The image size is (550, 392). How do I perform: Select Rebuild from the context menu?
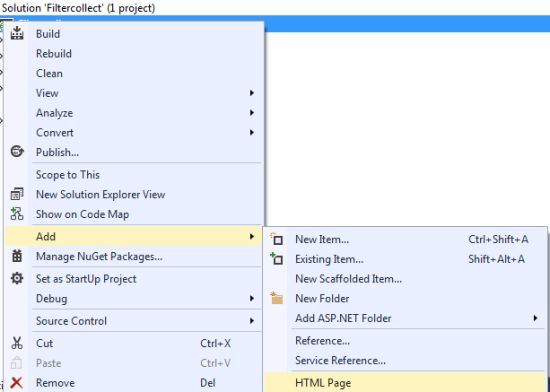pos(134,53)
